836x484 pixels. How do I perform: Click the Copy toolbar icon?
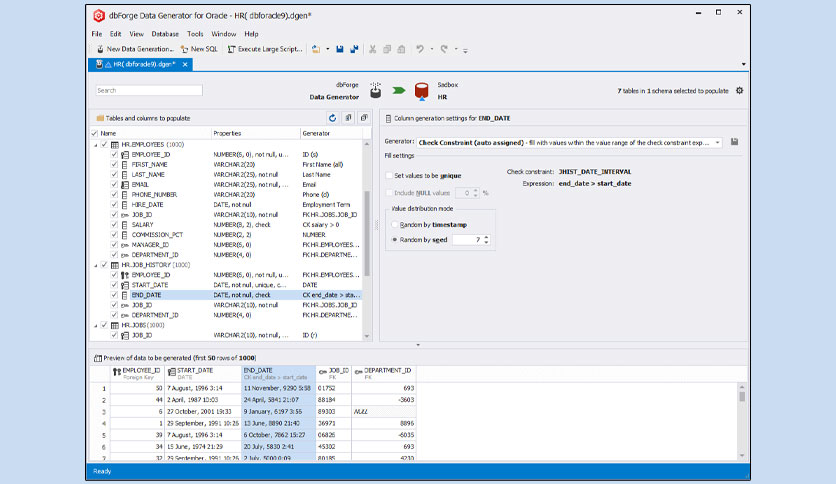coord(387,49)
